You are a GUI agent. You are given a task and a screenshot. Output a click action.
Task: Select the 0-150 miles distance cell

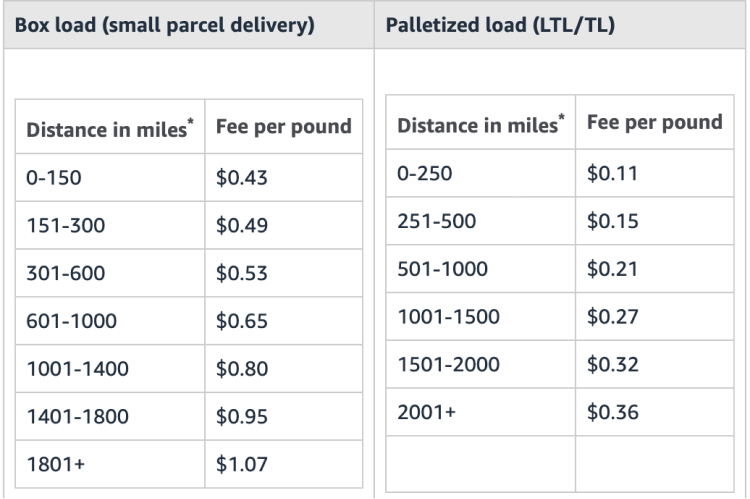click(54, 178)
